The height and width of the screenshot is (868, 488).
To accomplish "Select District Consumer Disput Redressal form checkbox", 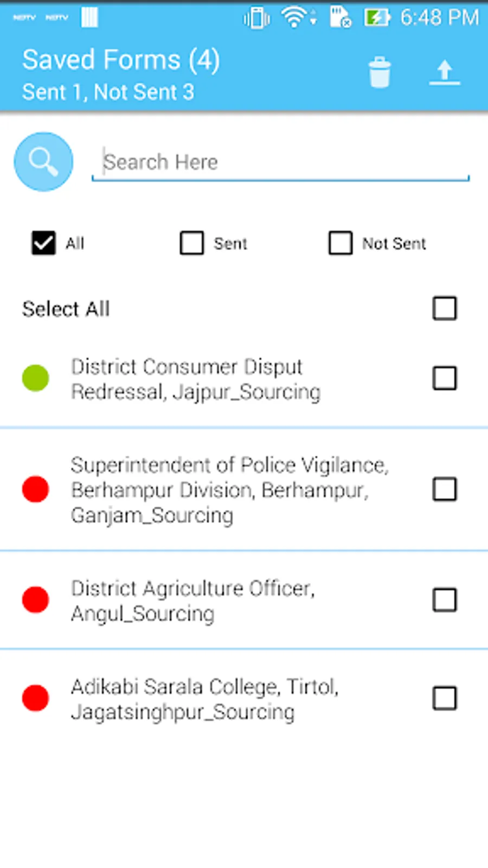I will click(x=445, y=378).
